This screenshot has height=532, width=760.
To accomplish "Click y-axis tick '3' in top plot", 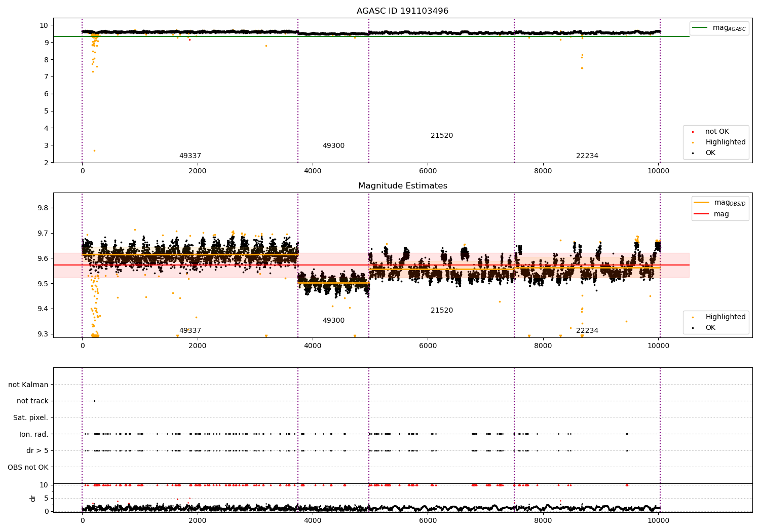I will click(x=46, y=145).
